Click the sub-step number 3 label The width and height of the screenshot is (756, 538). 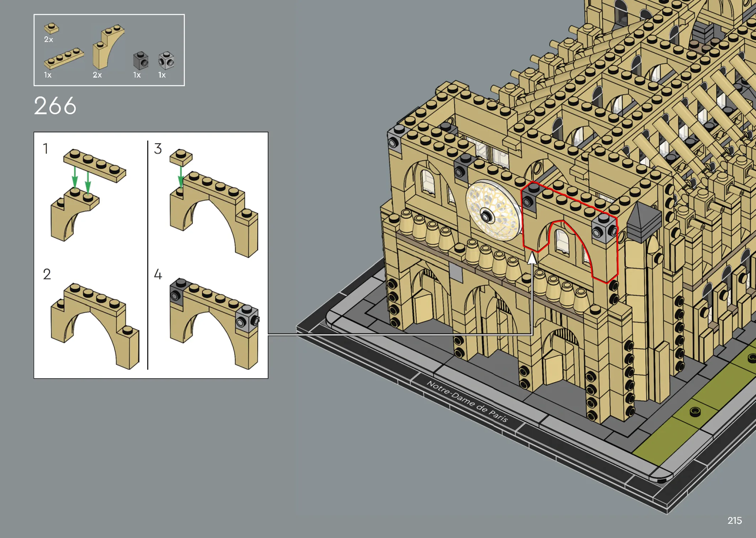point(158,149)
